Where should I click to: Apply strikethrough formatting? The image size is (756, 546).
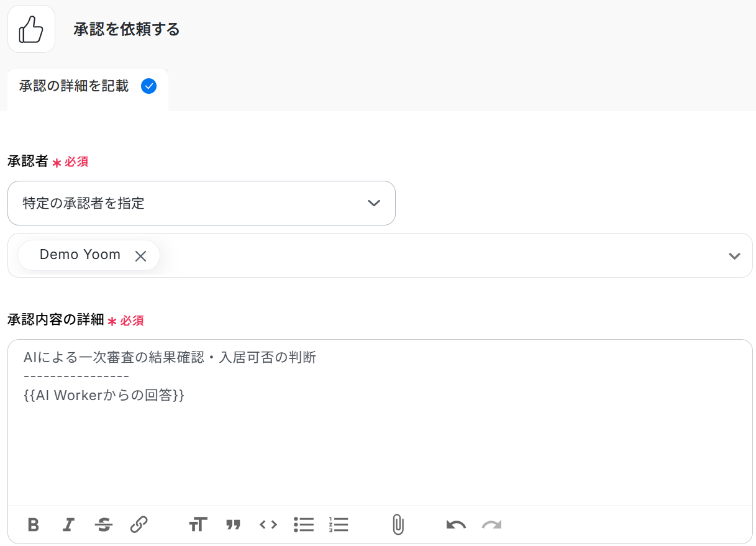click(104, 525)
